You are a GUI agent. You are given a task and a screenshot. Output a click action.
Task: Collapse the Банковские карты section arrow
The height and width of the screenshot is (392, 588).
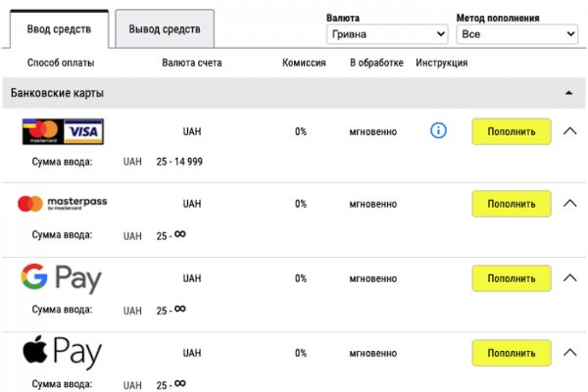[x=568, y=93]
